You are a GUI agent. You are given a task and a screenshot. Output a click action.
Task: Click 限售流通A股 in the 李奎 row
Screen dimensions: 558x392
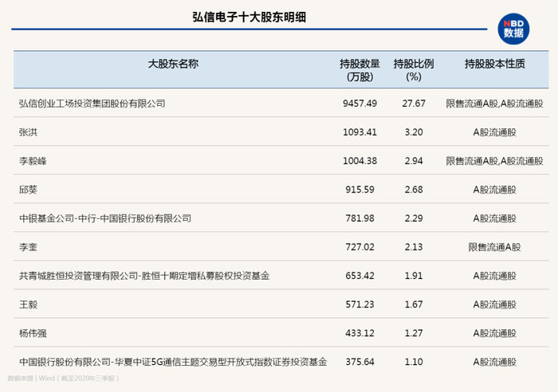495,247
